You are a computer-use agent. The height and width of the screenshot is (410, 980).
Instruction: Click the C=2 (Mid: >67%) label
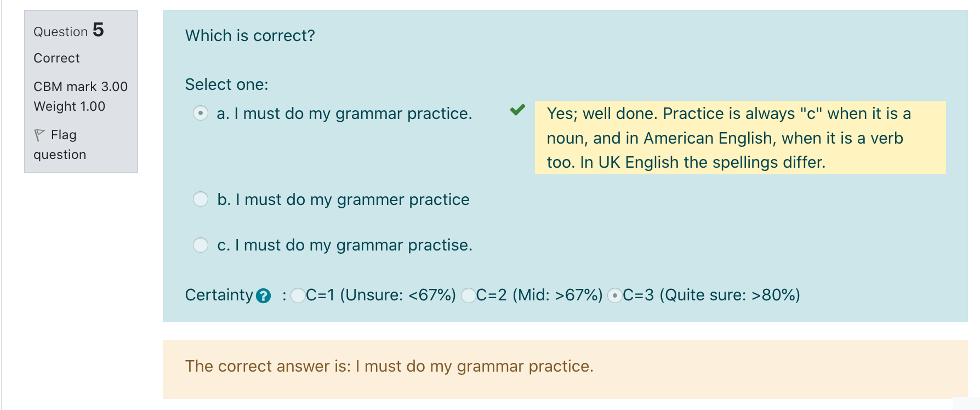(539, 295)
